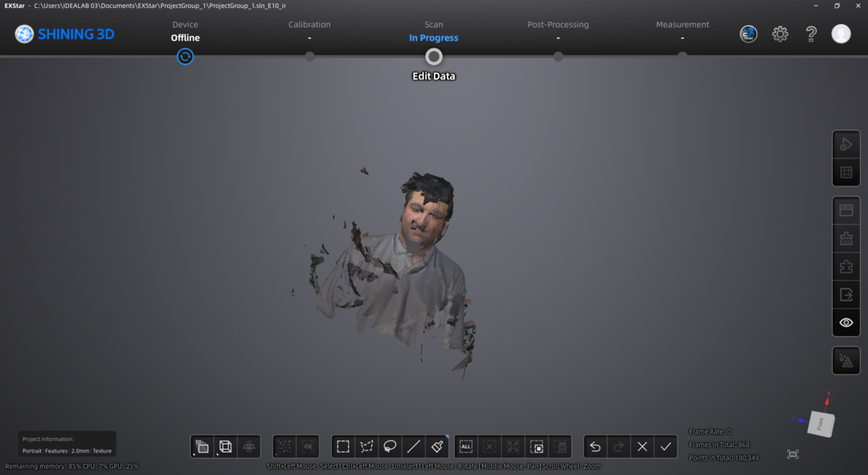Click the dashed square with arrows selection icon
Viewport: 868px width, 475px height.
click(x=513, y=446)
